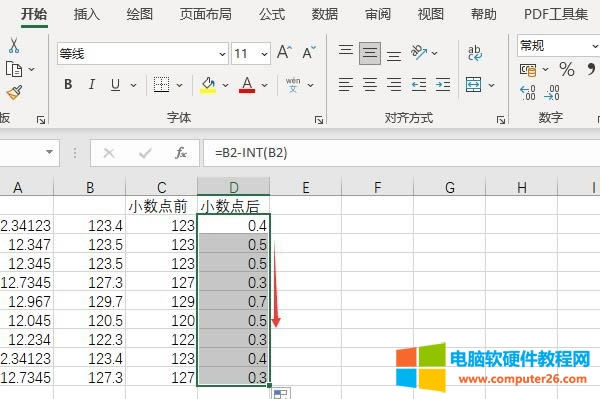Screen dimensions: 600x399
Task: Toggle Italic formatting
Action: tap(91, 84)
